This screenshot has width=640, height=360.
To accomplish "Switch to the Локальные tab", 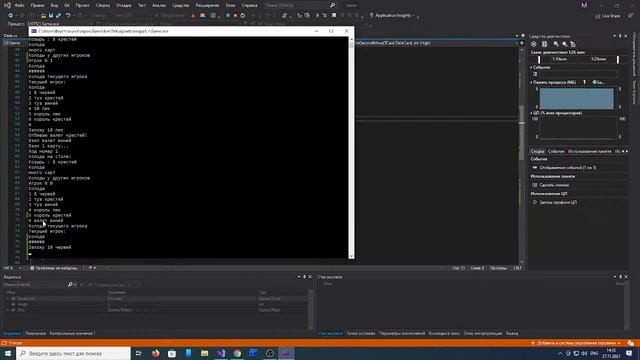I will (x=36, y=333).
